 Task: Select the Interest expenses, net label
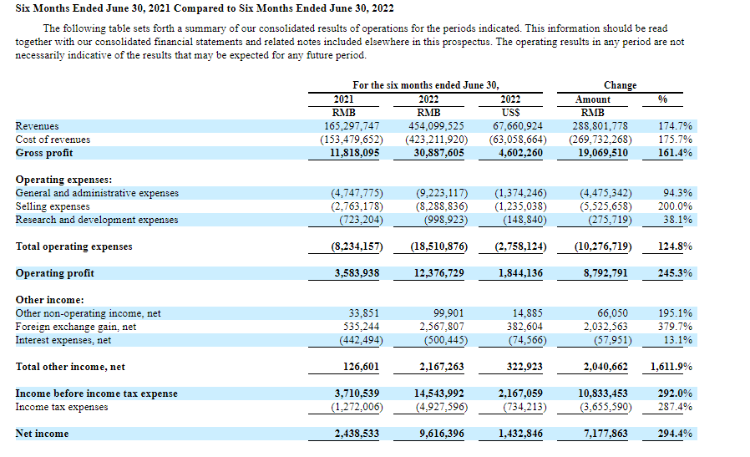(63, 340)
